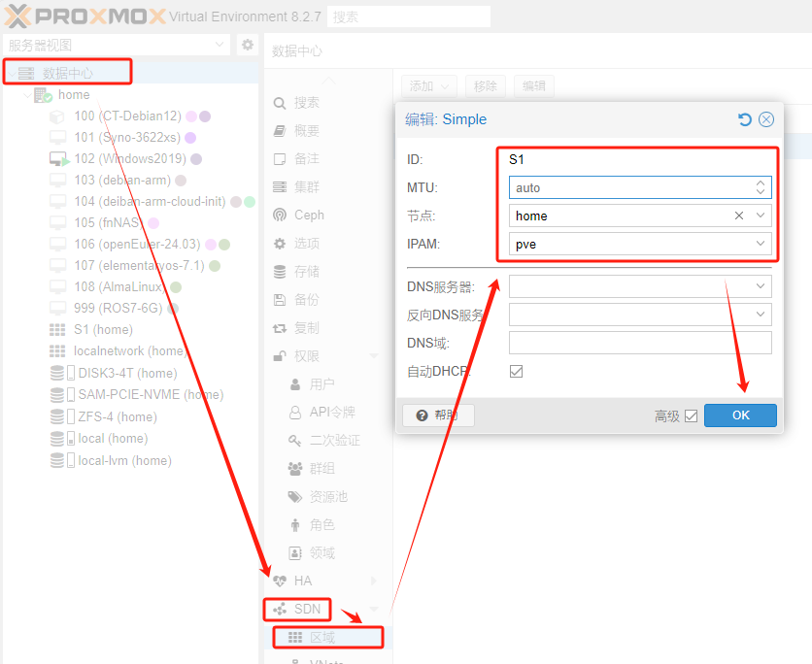
Task: Click the gear icon beside server view
Action: tap(247, 45)
